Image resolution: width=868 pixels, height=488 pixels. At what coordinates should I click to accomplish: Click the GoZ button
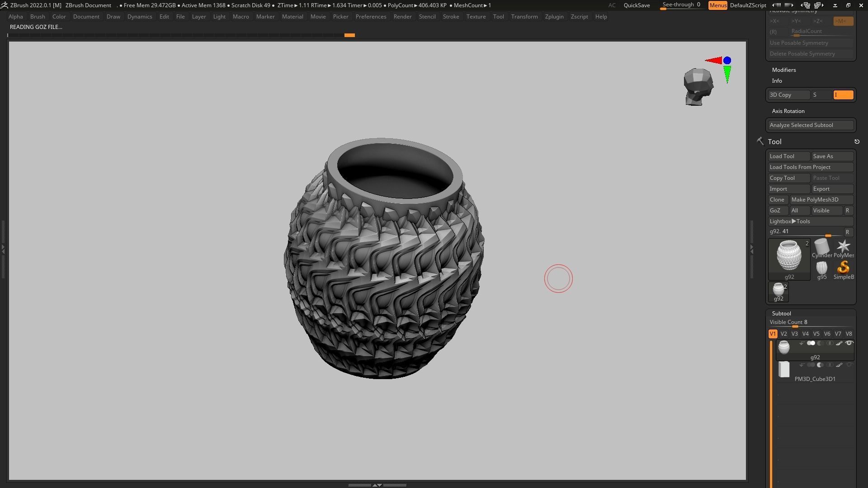(778, 211)
